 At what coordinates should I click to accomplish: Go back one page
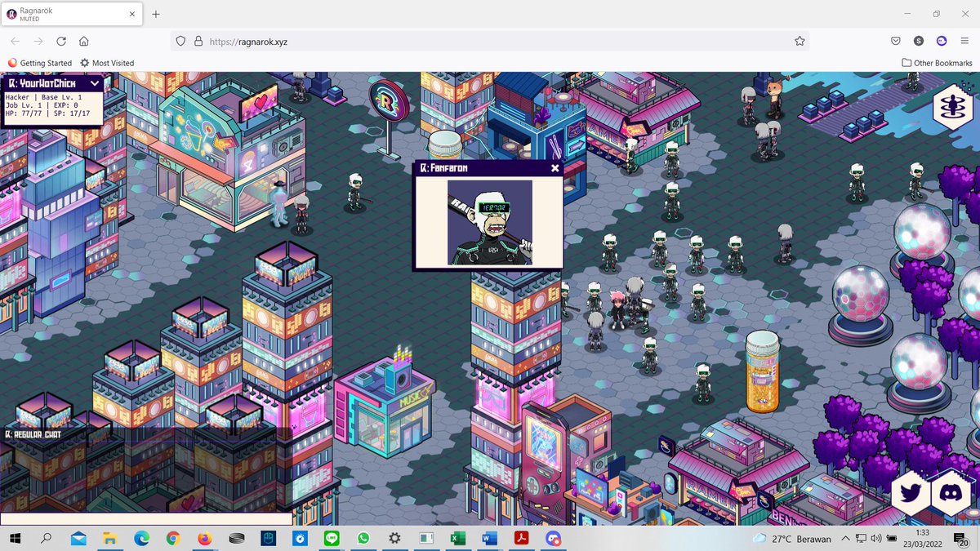(x=16, y=41)
